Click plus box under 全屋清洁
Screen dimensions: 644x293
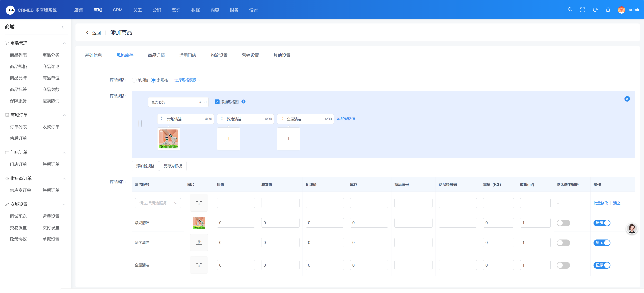coord(288,139)
